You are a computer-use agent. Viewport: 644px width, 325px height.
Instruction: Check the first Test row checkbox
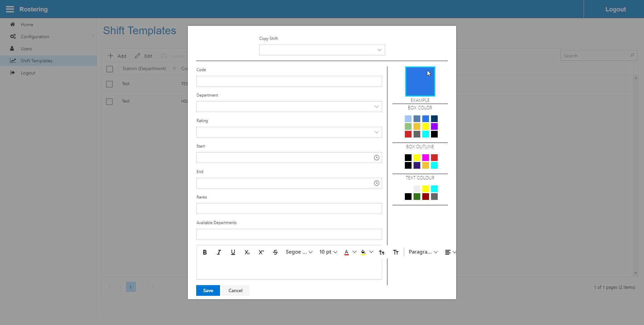pos(109,84)
